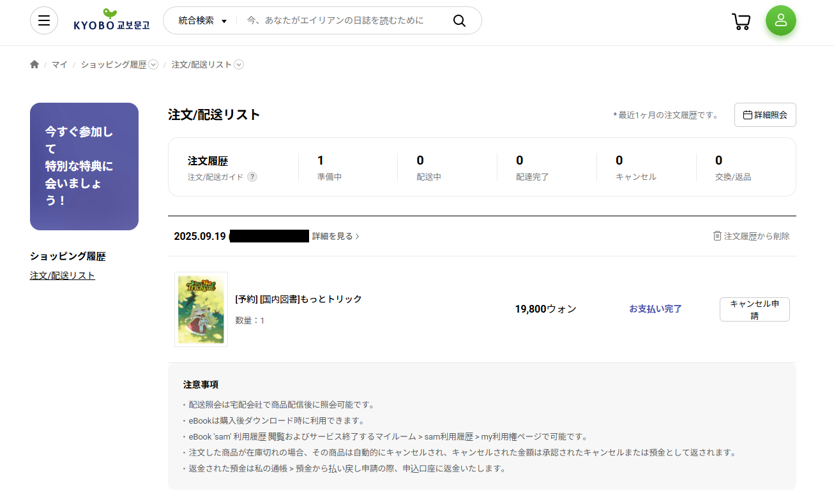Click the book cover thumbnail
Image resolution: width=834 pixels, height=504 pixels.
click(201, 309)
